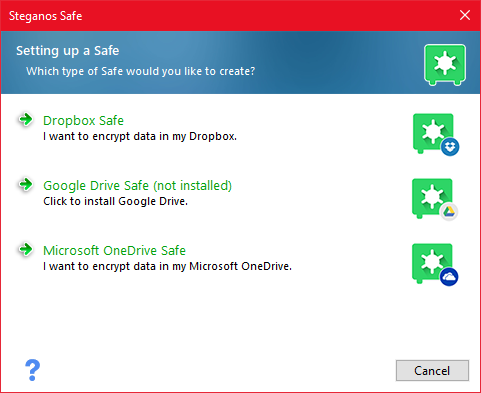Select the Dropbox Safe heading link

83,121
